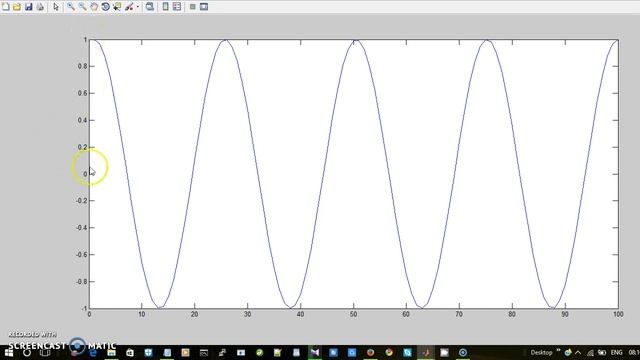Save the figure with the floppy disk icon
Viewport: 640px width, 360px height.
coord(28,7)
